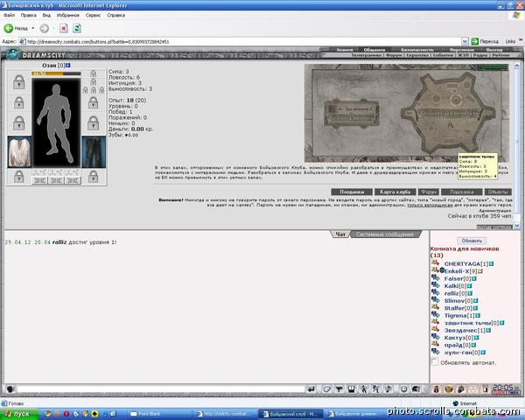525x420 pixels.
Task: Click the floppy disk save icon
Action: click(x=351, y=388)
